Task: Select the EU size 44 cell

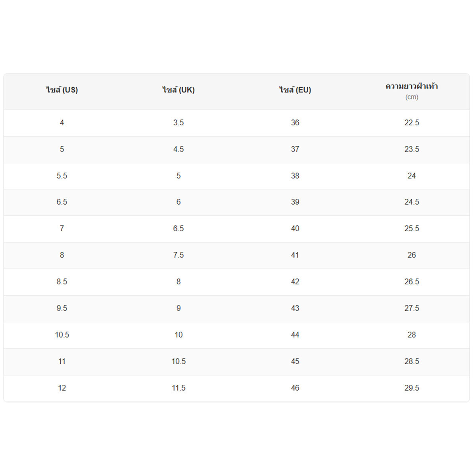Action: [295, 335]
